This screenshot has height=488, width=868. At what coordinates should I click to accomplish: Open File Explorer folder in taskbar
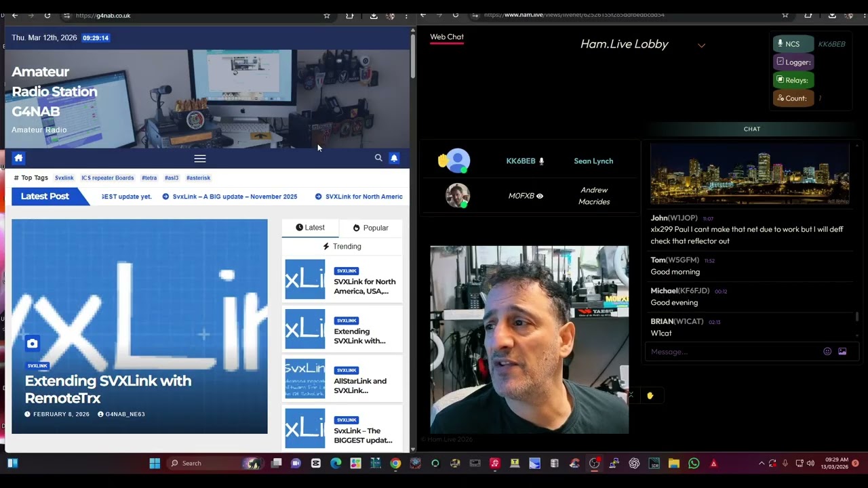(673, 464)
